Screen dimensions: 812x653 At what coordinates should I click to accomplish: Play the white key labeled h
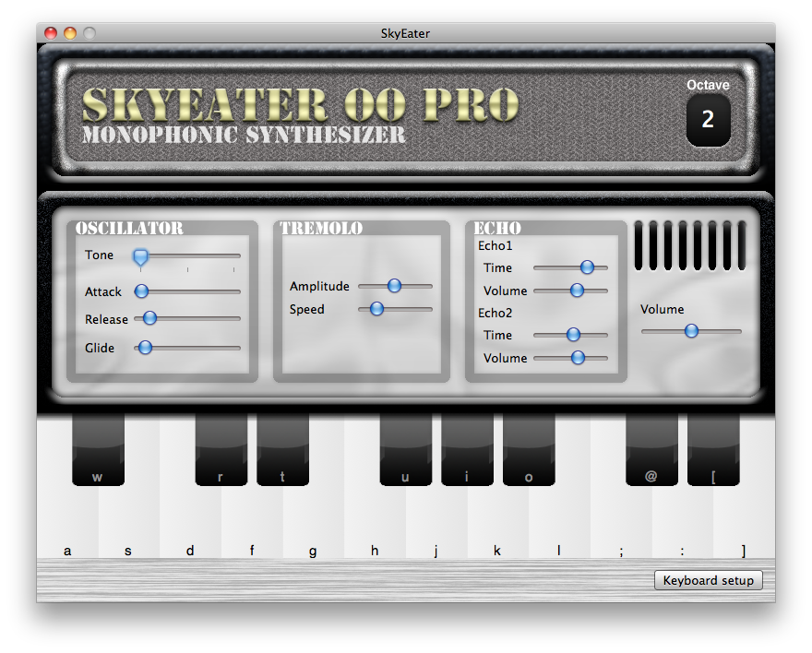point(375,523)
